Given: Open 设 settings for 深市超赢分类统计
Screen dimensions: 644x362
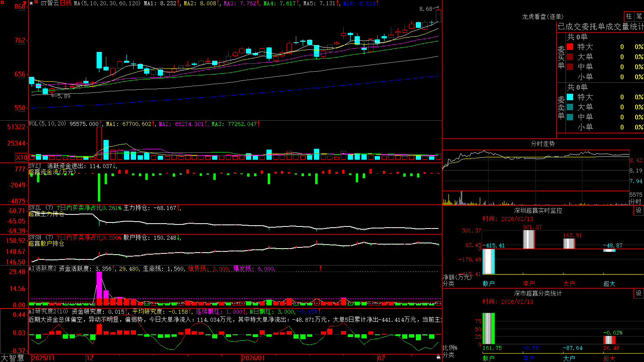Looking at the screenshot, I should click(639, 293).
